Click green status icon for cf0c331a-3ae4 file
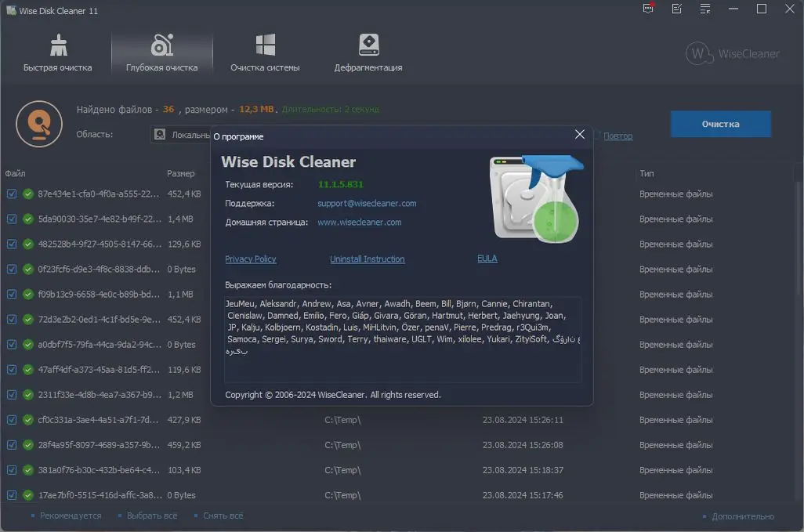This screenshot has height=532, width=804. 28,420
